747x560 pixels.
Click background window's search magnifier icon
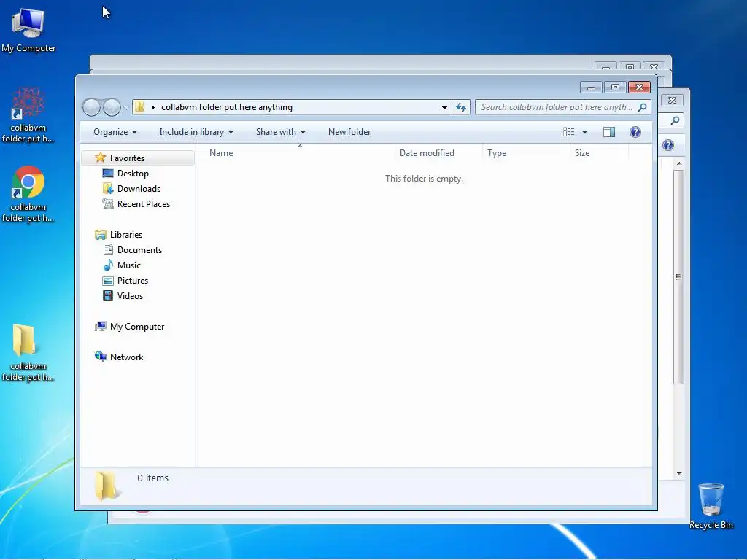point(675,120)
